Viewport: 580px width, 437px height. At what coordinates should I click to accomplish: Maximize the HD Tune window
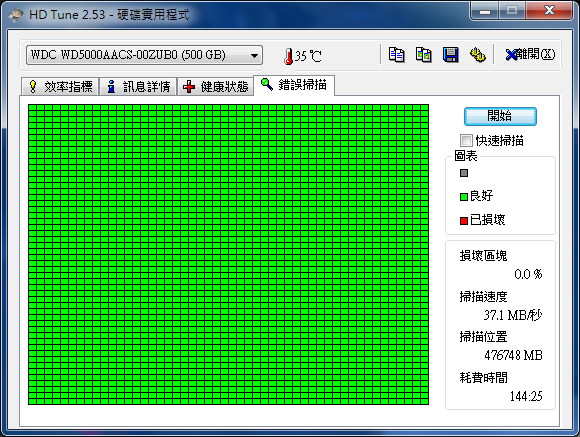512,10
